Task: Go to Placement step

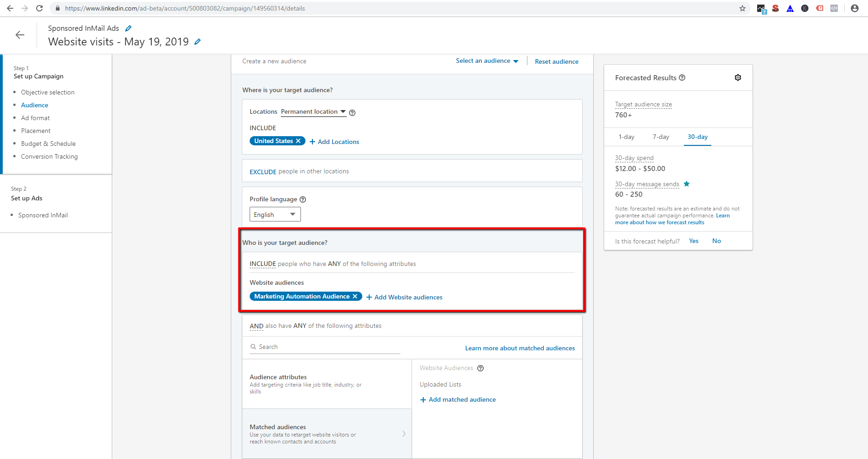Action: [36, 131]
